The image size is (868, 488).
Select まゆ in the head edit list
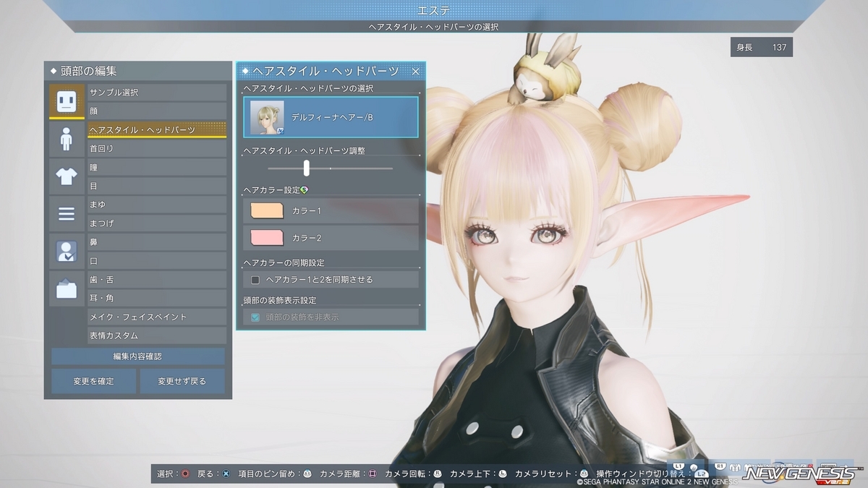coord(157,205)
